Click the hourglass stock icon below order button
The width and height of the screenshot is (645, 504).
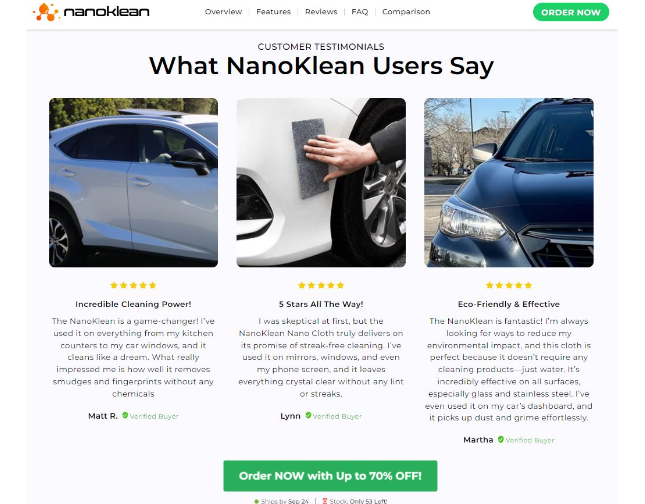pos(325,501)
